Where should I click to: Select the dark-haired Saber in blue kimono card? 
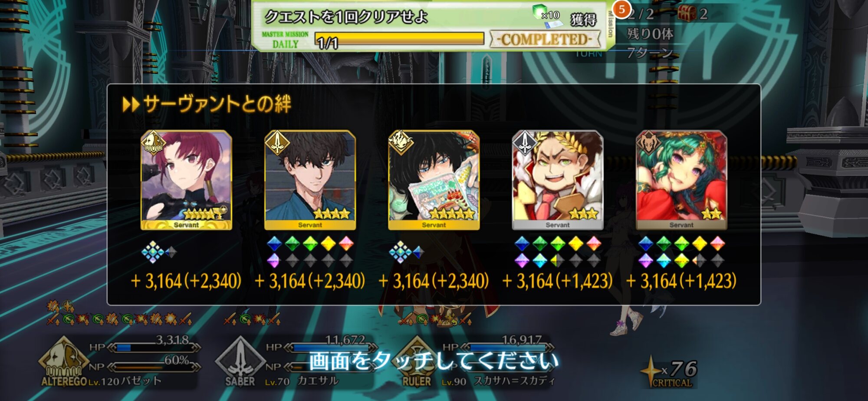pos(310,180)
